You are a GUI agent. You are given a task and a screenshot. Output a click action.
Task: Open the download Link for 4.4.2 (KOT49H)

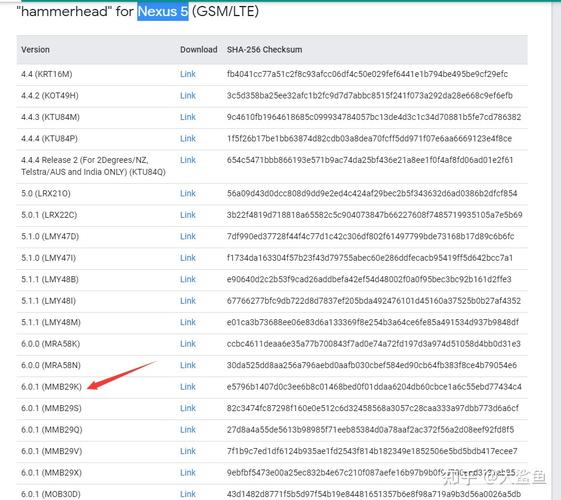188,95
